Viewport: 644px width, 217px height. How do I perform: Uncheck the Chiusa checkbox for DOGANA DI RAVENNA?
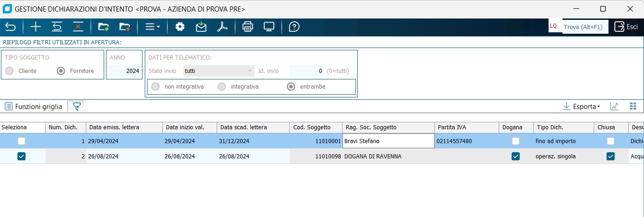click(610, 157)
